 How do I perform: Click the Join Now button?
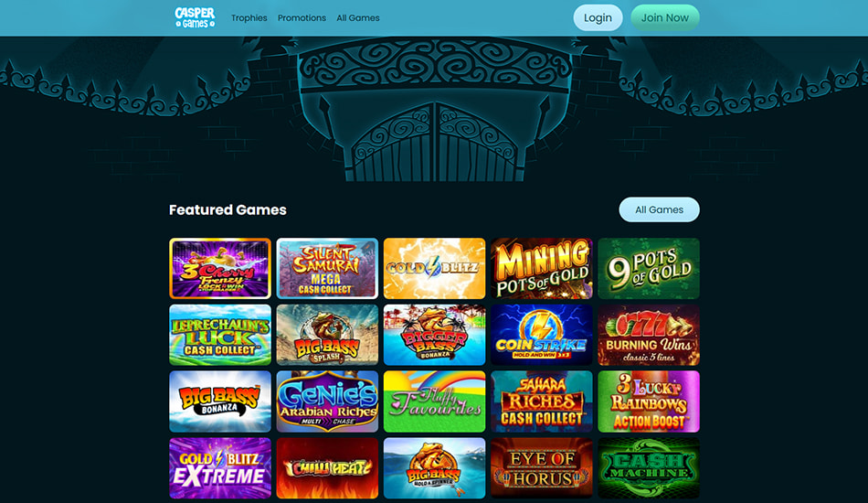[x=665, y=17]
